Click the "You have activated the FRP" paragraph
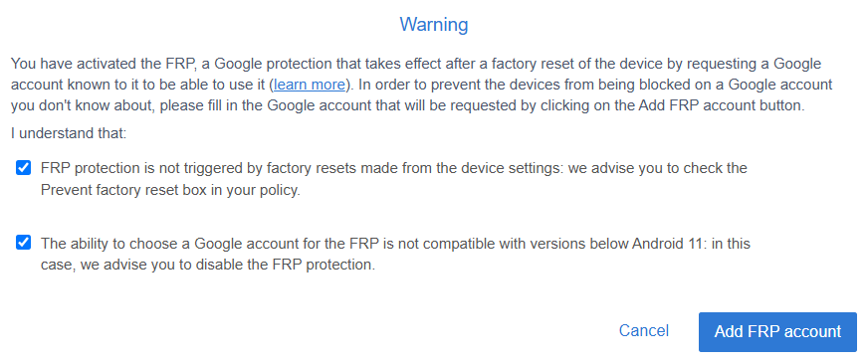The height and width of the screenshot is (363, 868). point(422,86)
